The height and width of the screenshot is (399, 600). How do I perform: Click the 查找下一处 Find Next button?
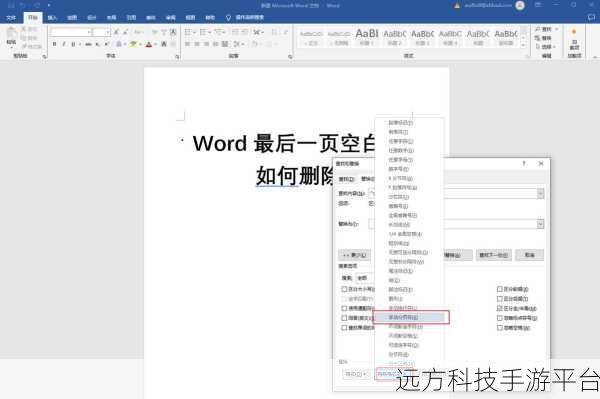[493, 255]
